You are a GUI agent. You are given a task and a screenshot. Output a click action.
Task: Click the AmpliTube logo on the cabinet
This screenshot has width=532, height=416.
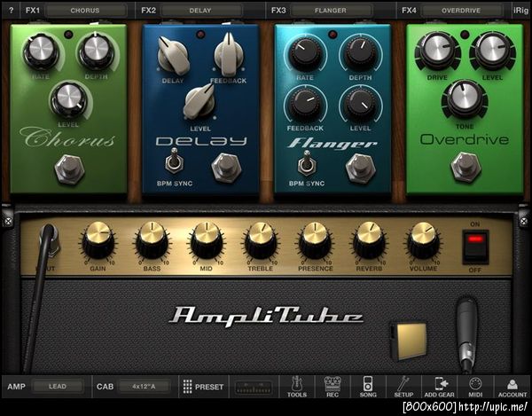pos(266,317)
